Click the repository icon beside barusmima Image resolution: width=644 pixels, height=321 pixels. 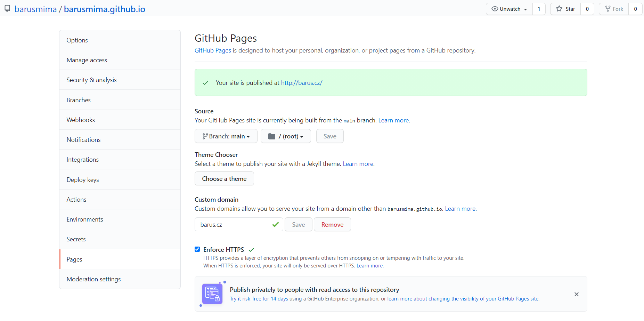(7, 9)
